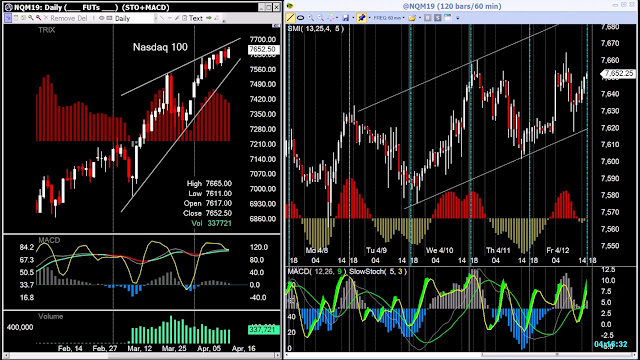Click the highlighted first icon in Daily chart toolbar

click(8, 18)
